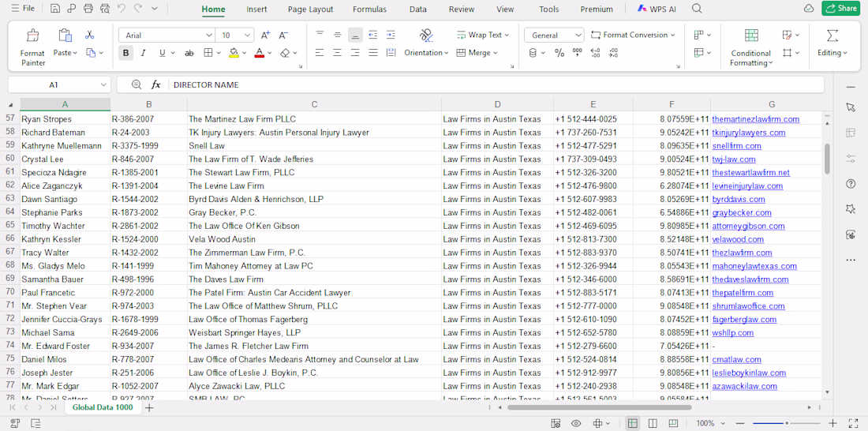
Task: Click the percent style icon
Action: (x=559, y=53)
